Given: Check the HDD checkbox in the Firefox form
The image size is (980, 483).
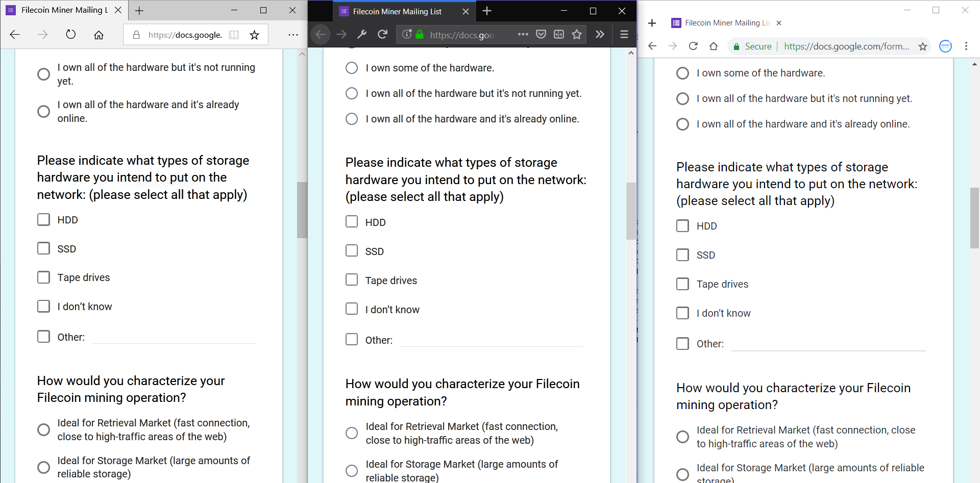Looking at the screenshot, I should coord(352,221).
